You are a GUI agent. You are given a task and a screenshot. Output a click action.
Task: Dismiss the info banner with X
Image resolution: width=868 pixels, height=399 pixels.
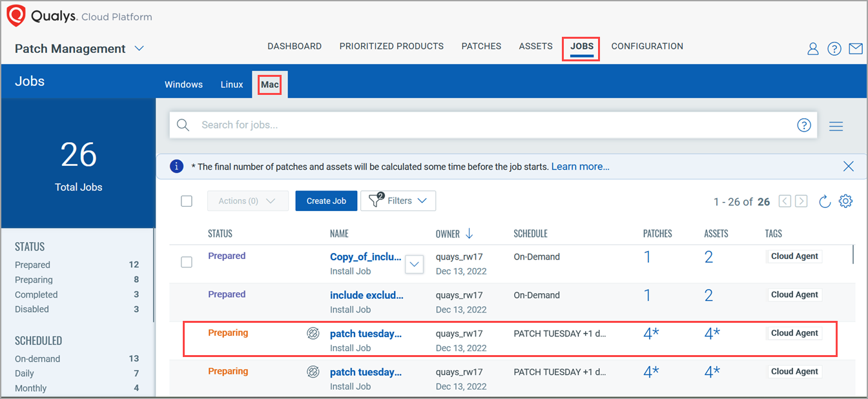click(x=849, y=167)
